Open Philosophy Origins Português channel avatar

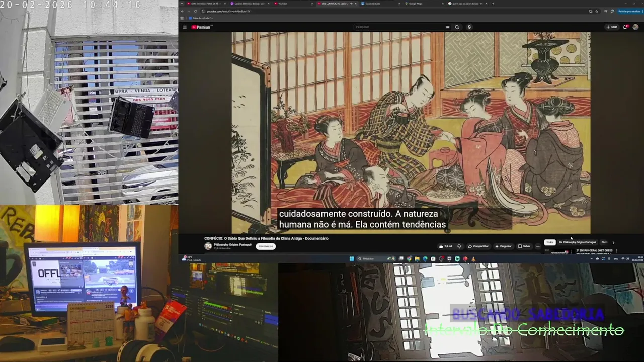tap(208, 246)
